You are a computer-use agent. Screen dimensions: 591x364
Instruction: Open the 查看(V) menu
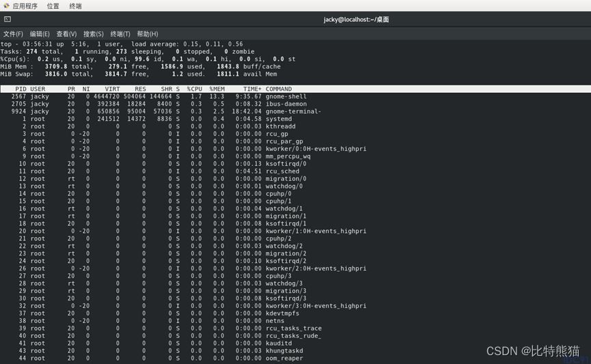click(66, 34)
